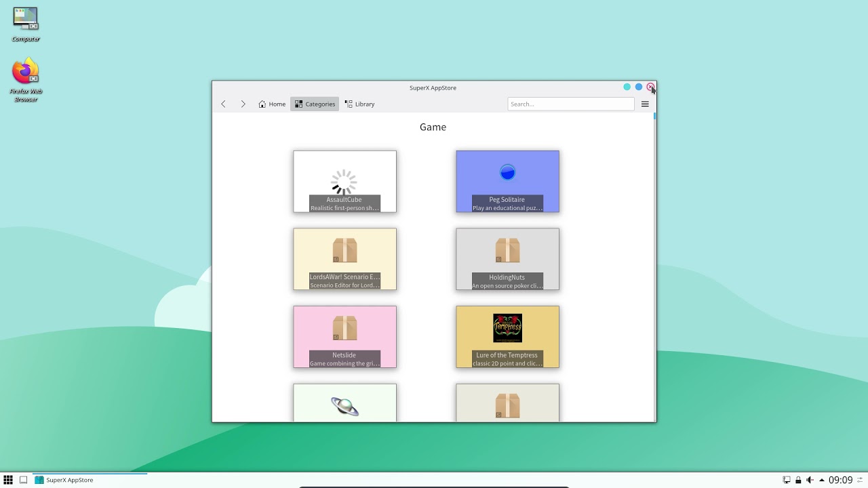Go back with the left arrow button
This screenshot has height=488, width=868.
223,104
